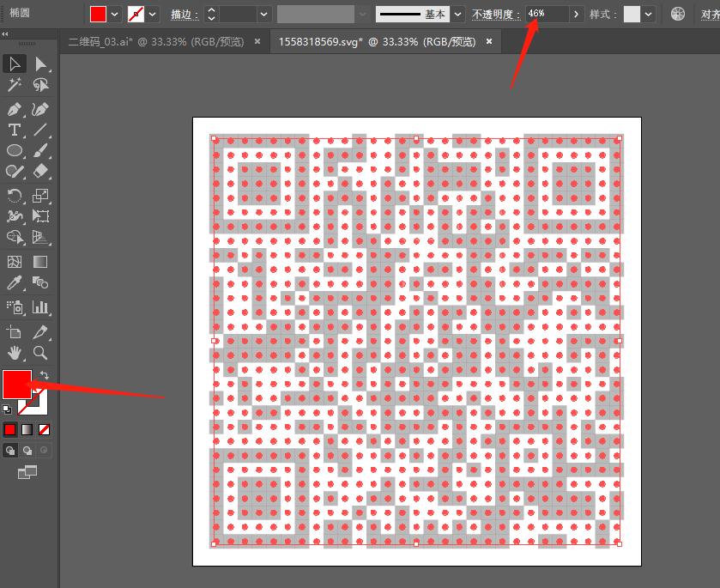Select the Artboard tool

click(x=15, y=331)
